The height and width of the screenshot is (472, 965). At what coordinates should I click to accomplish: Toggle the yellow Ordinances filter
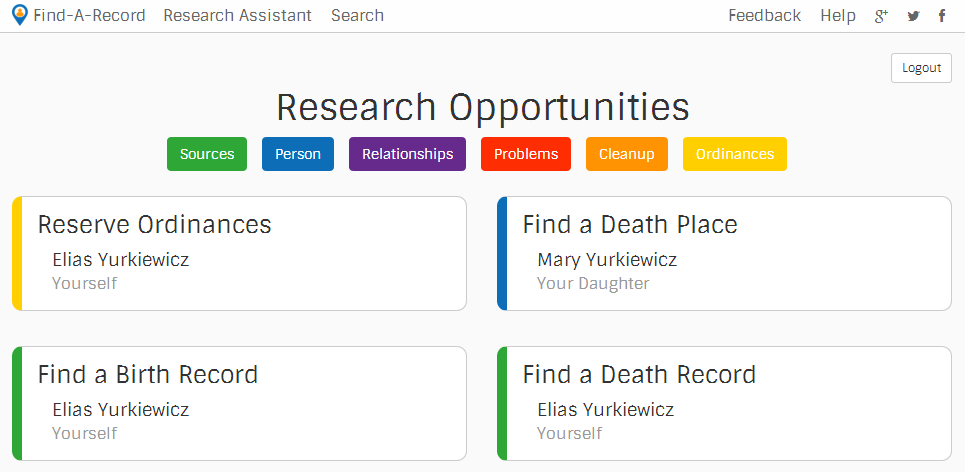(x=735, y=154)
